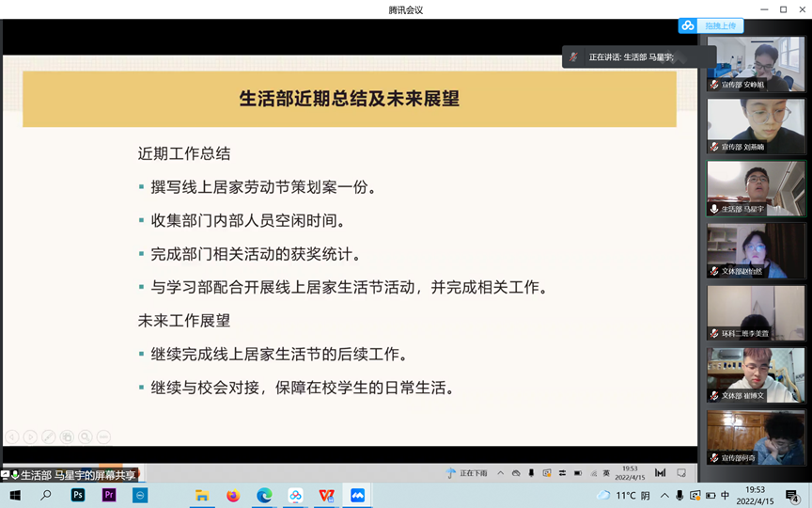Click the Baidu Netdisk drag-upload button
Viewport: 812px width, 508px height.
click(711, 25)
